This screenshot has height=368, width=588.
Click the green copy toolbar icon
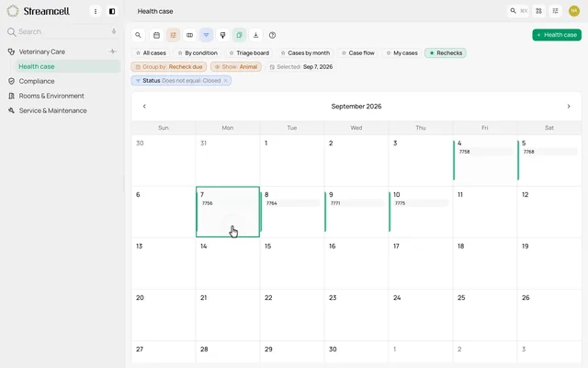[x=239, y=35]
